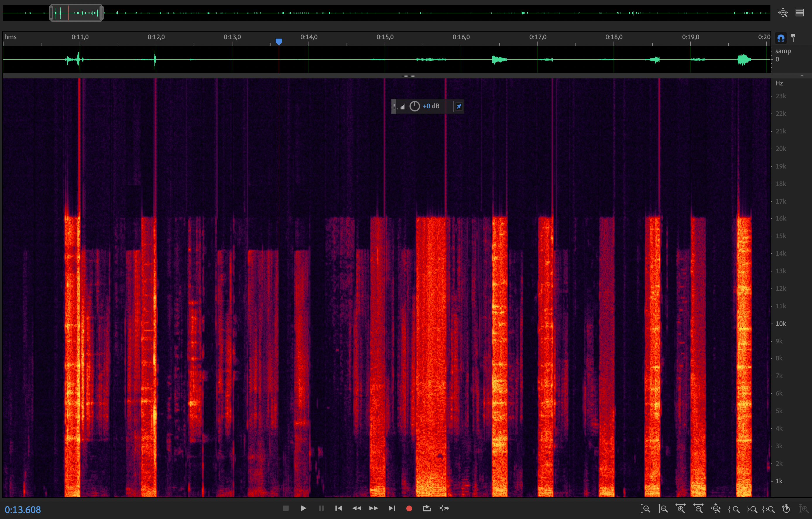This screenshot has height=519, width=812.
Task: Click the 0:13.608 timecode display
Action: tap(23, 510)
